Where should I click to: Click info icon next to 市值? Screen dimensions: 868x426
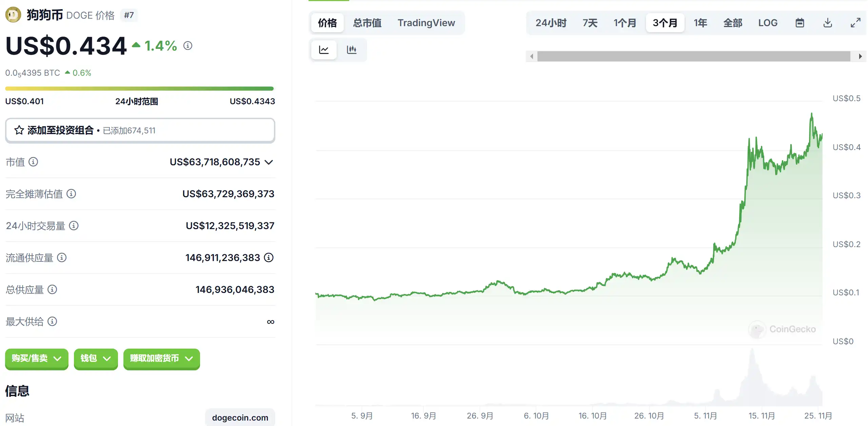point(33,162)
